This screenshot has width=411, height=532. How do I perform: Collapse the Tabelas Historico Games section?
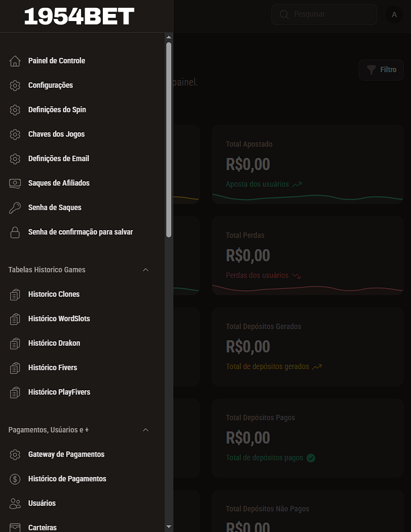(146, 270)
